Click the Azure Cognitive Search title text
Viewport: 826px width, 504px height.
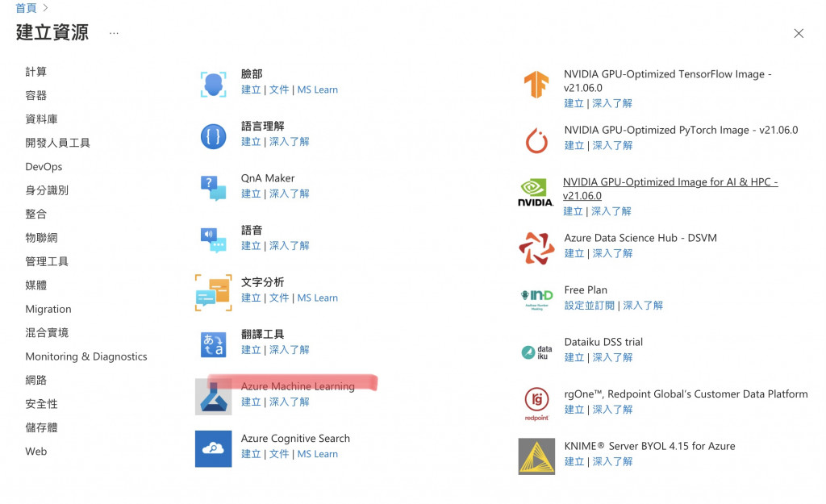(x=295, y=438)
